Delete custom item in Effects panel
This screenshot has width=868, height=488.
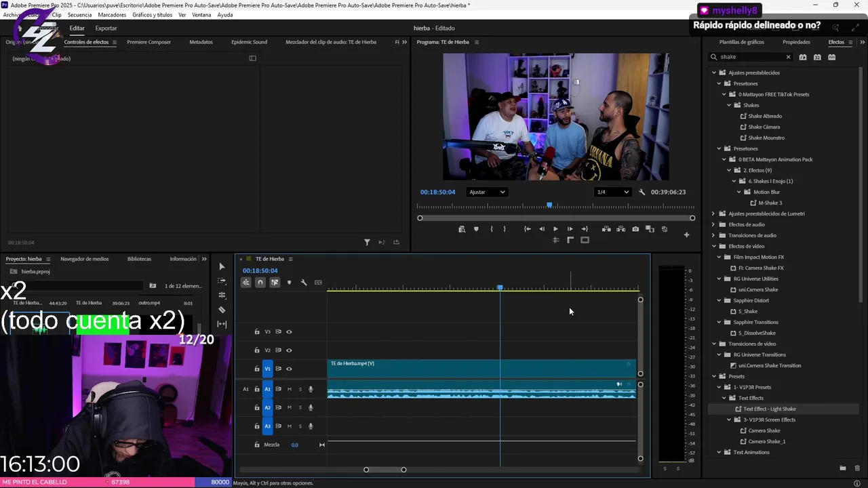coord(857,468)
